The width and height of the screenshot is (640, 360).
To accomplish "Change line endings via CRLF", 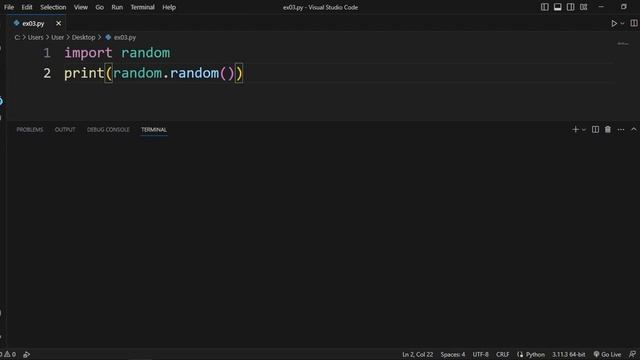I will click(x=502, y=354).
